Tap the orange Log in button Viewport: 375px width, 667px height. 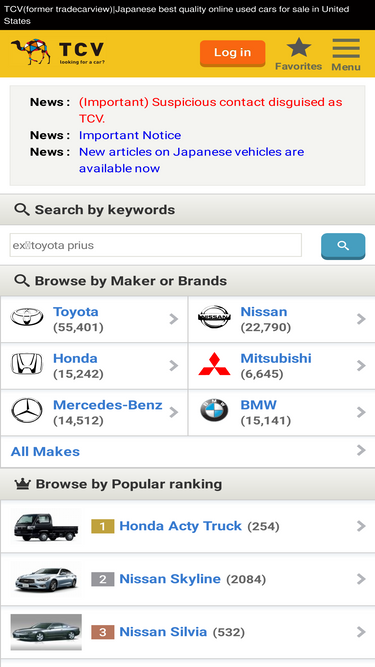[233, 53]
